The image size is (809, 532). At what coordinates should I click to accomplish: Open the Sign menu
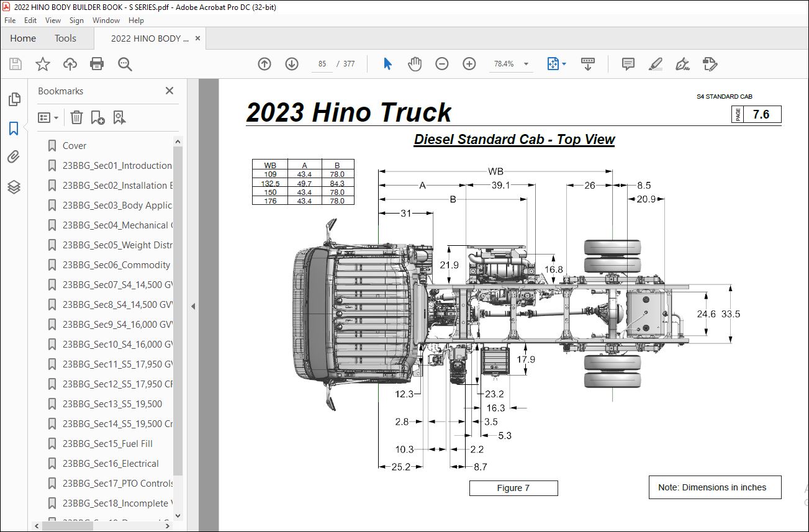click(76, 20)
